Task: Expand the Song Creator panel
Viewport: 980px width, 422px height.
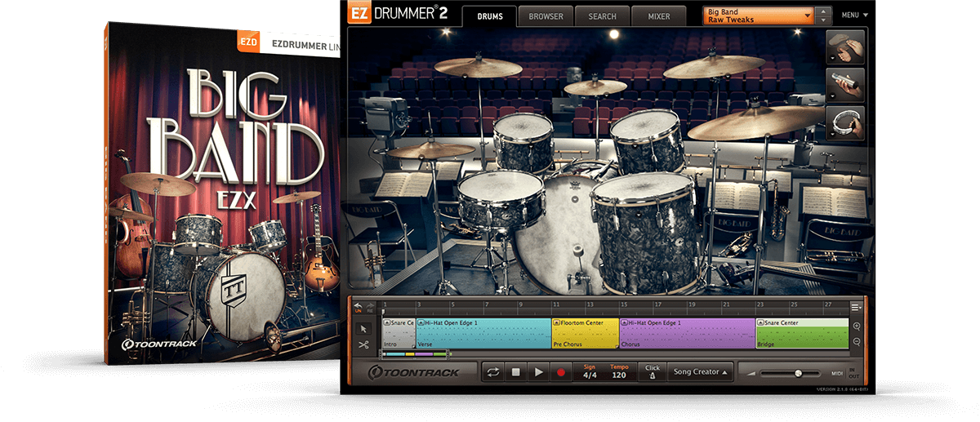Action: 700,371
